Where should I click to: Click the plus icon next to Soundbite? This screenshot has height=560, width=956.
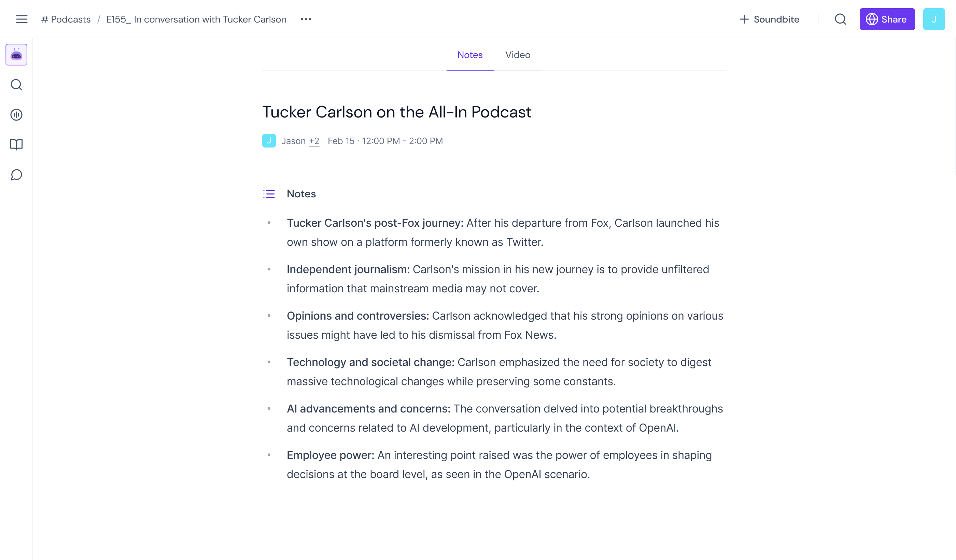click(x=743, y=19)
